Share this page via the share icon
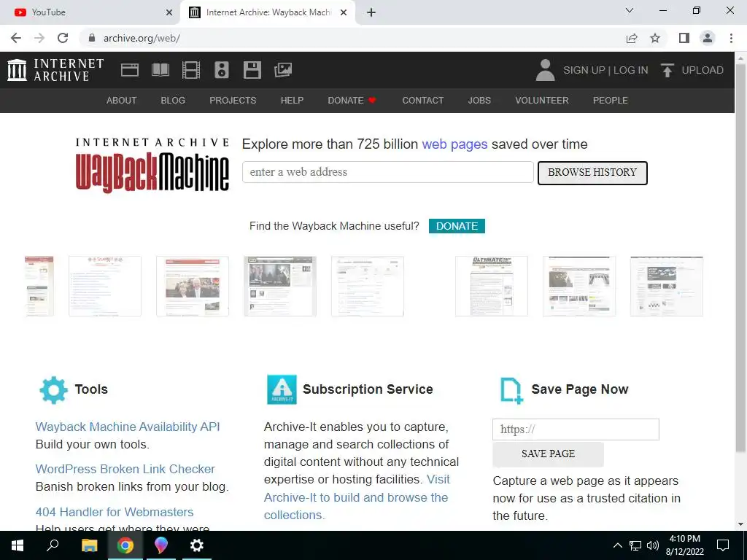 click(x=632, y=38)
